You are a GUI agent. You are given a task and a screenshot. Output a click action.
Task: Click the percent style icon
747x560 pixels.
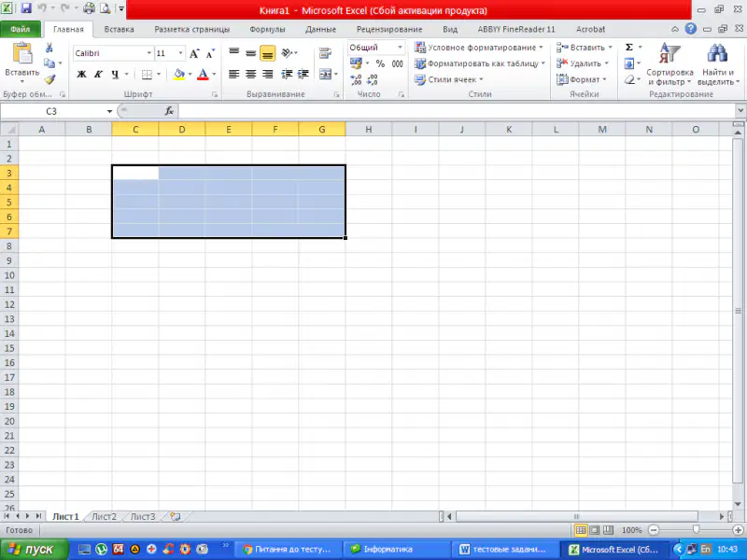(380, 63)
